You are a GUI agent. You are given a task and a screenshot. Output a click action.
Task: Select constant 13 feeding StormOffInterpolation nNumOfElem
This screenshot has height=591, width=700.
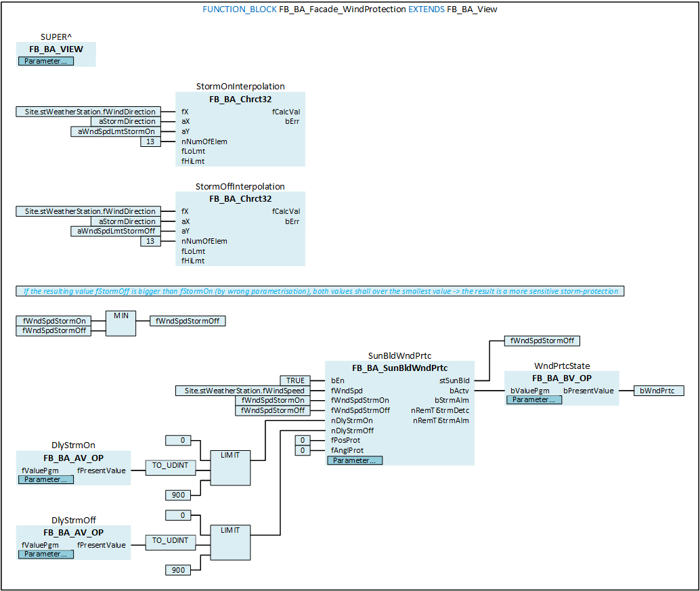point(150,241)
